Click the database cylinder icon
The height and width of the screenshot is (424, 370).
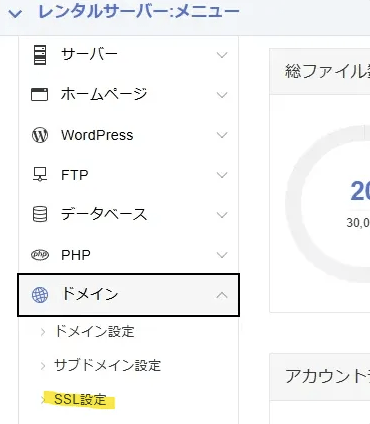click(40, 214)
